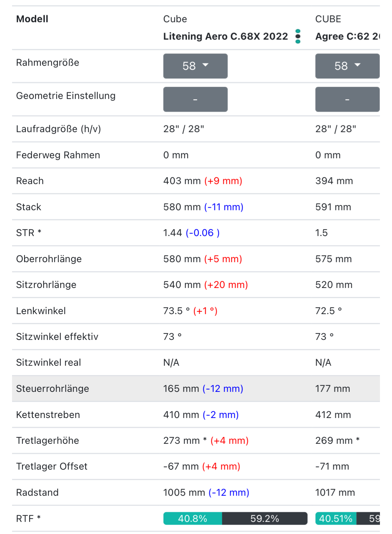The width and height of the screenshot is (392, 534).
Task: Click the Sitzwinkel effektiv row label
Action: click(x=57, y=337)
